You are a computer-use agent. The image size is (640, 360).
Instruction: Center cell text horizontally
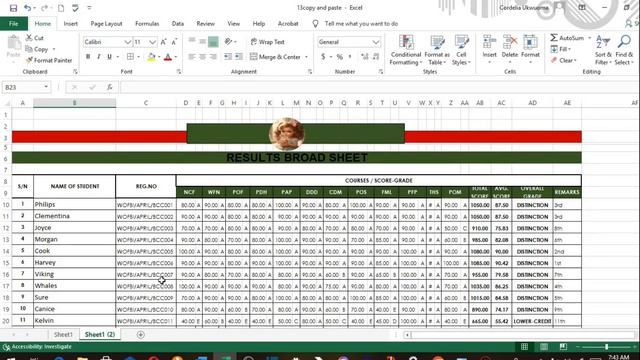click(x=202, y=57)
